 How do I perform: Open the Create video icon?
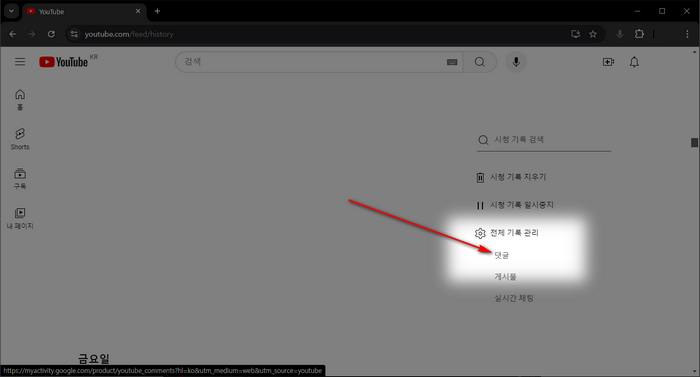608,62
